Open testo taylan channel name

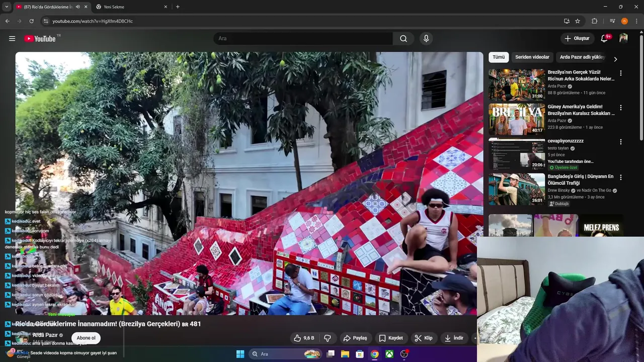coord(558,148)
